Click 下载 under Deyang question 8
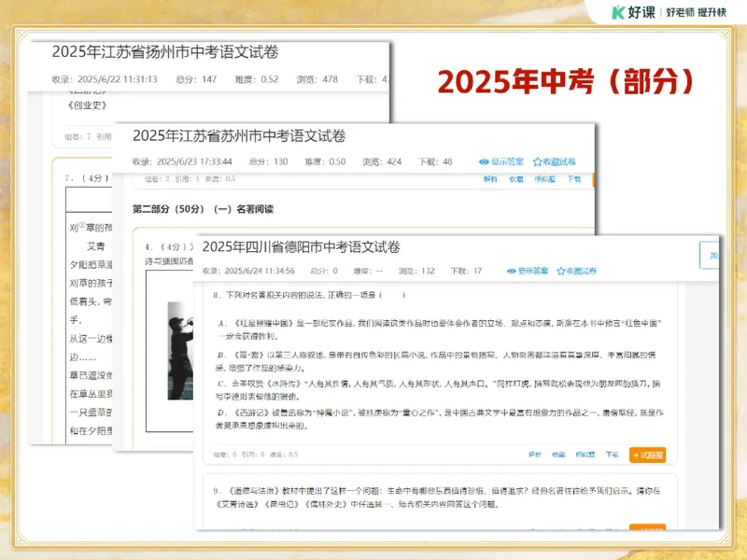Image resolution: width=747 pixels, height=560 pixels. pyautogui.click(x=612, y=455)
